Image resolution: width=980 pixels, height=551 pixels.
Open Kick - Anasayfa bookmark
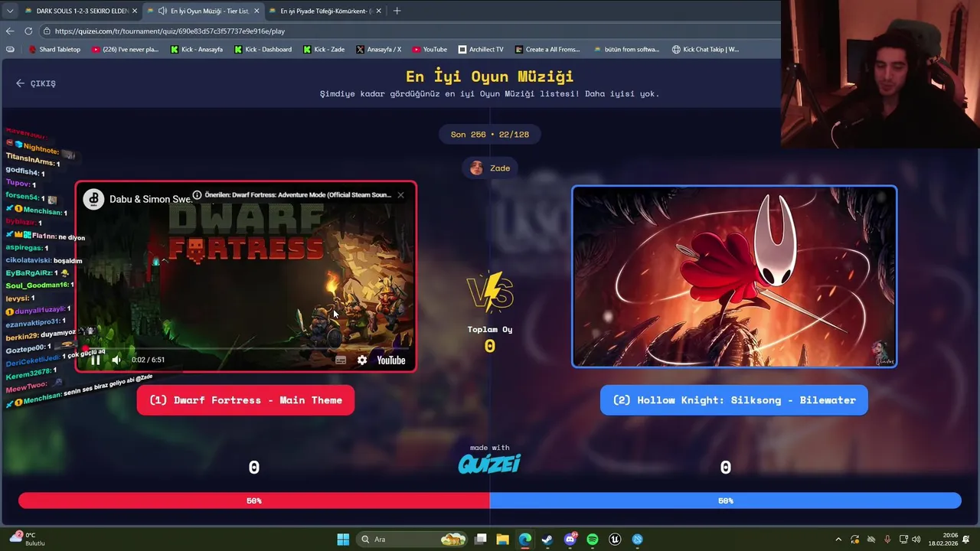pyautogui.click(x=197, y=50)
